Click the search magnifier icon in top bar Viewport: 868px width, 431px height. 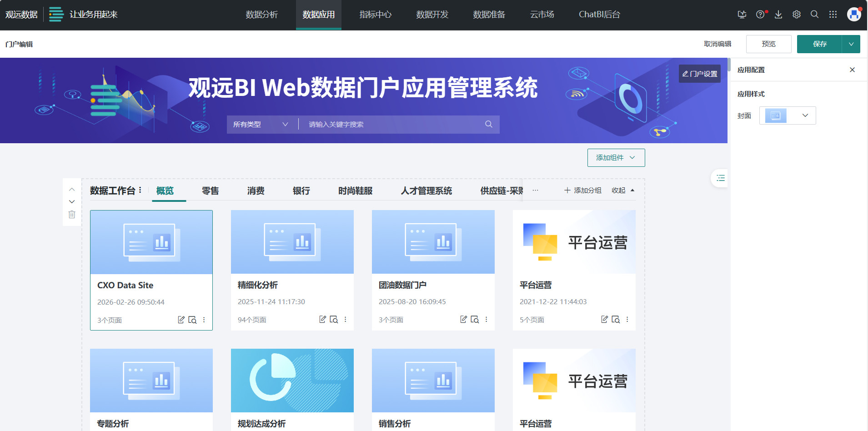814,14
